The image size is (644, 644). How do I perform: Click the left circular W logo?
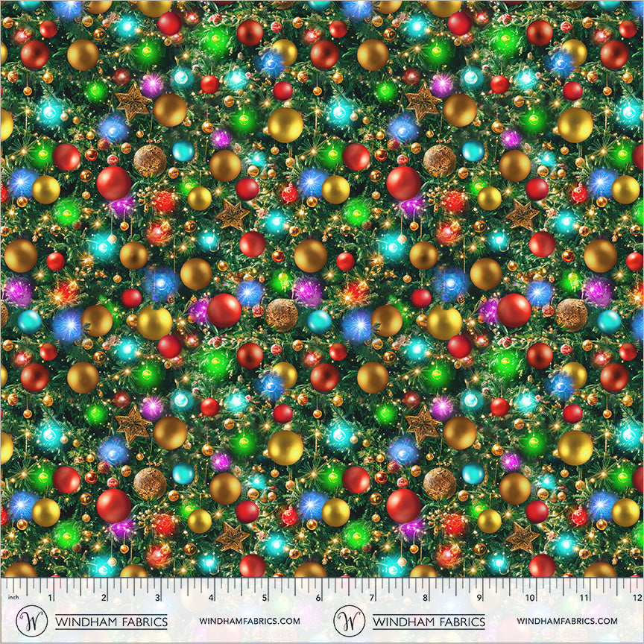click(31, 620)
